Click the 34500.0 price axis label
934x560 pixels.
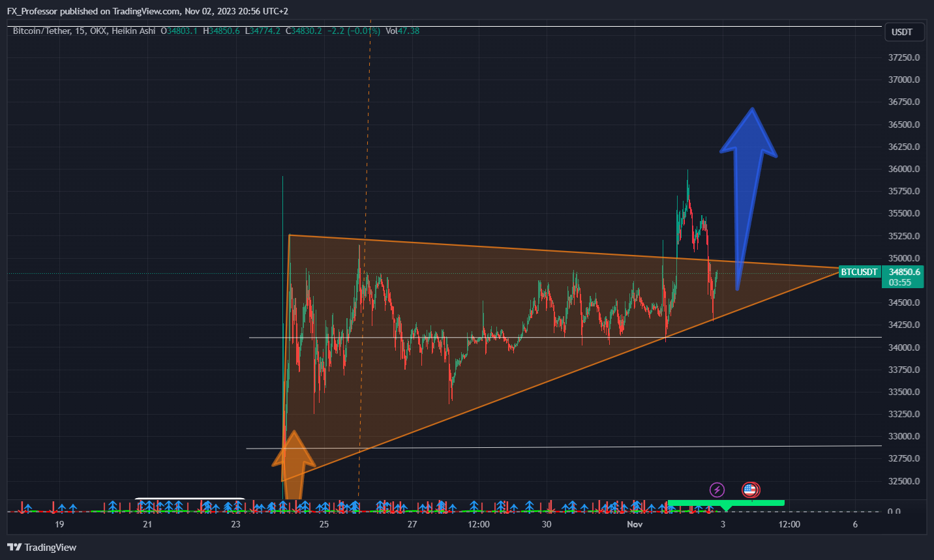click(904, 302)
